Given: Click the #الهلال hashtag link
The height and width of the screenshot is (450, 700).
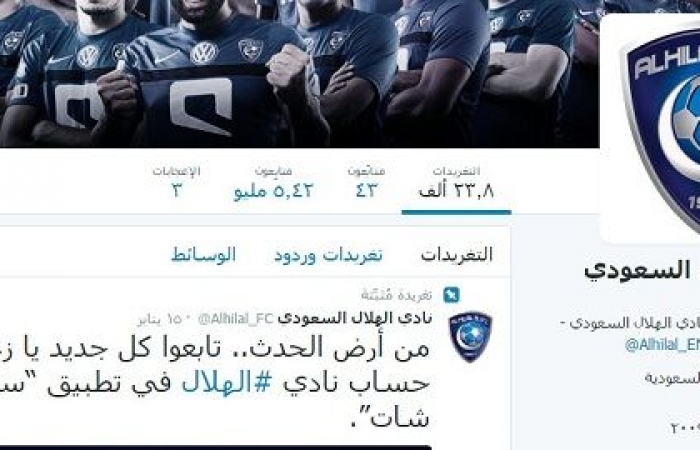Looking at the screenshot, I should (227, 384).
